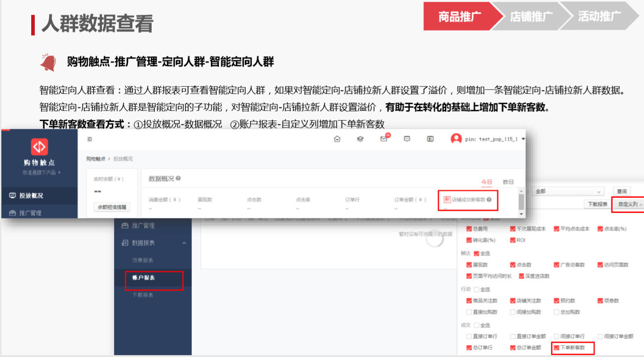Uncheck the ROI checkbox

(513, 240)
